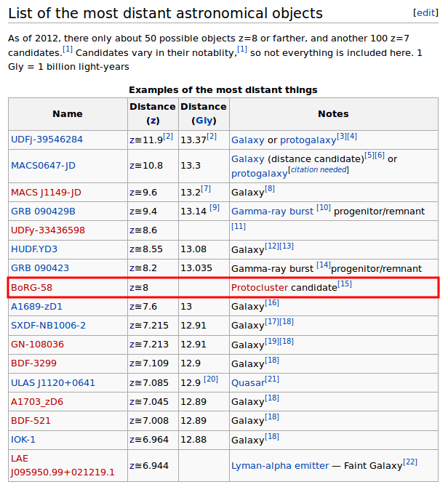Open the GRB 090429B link
Viewport: 448px width, 495px height.
click(44, 212)
